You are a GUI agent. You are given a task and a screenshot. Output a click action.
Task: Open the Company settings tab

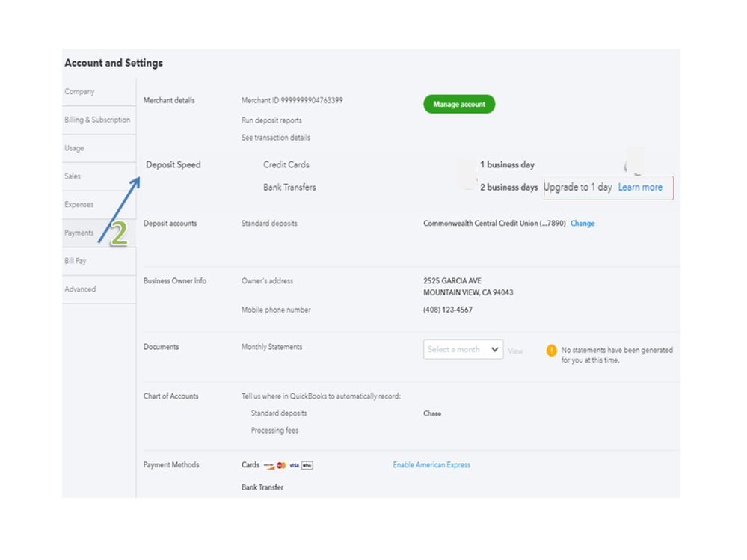click(79, 92)
